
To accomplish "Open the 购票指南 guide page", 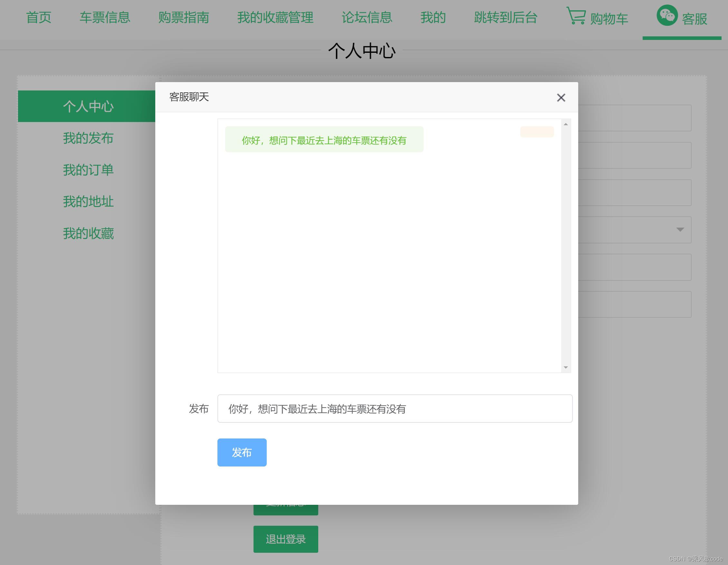I will (184, 18).
